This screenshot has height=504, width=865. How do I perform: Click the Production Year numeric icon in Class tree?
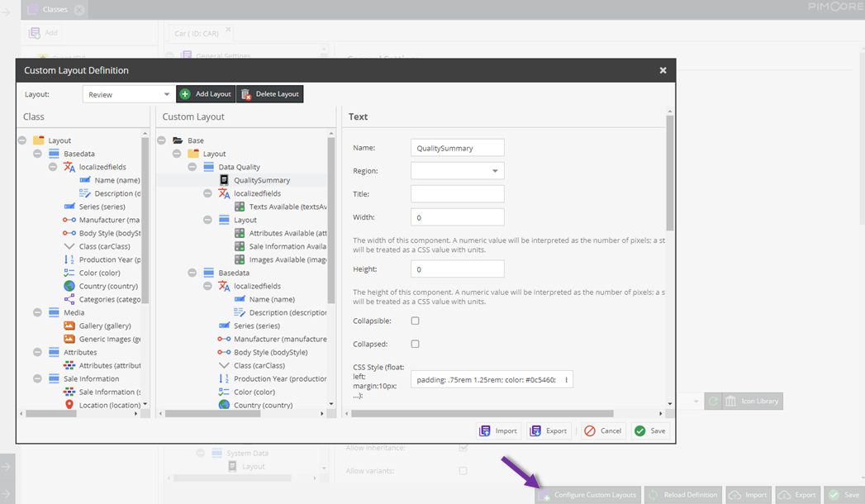[69, 259]
